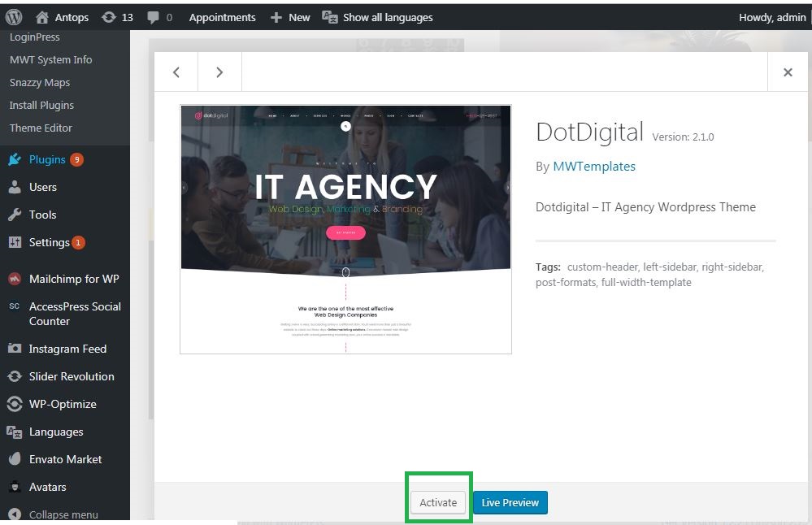Image resolution: width=812 pixels, height=525 pixels.
Task: Click the Slider Revolution refresh icon
Action: (x=15, y=376)
